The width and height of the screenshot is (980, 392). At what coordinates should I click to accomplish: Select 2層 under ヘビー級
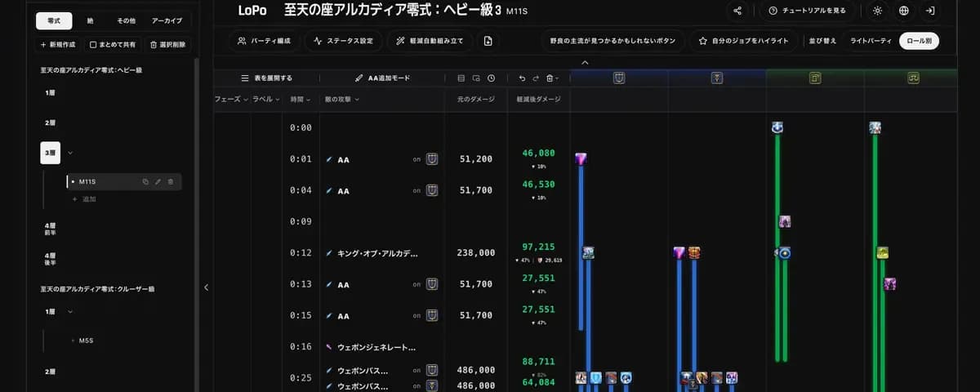(51, 122)
